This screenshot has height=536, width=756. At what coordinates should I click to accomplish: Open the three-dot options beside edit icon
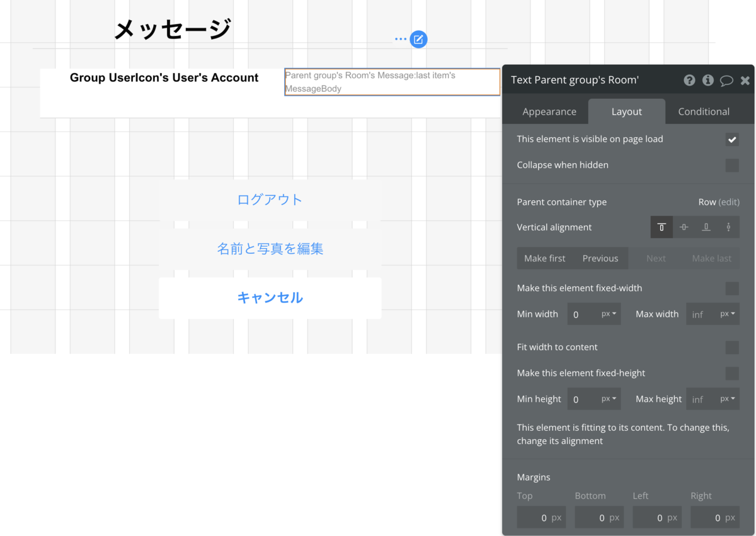pyautogui.click(x=401, y=39)
